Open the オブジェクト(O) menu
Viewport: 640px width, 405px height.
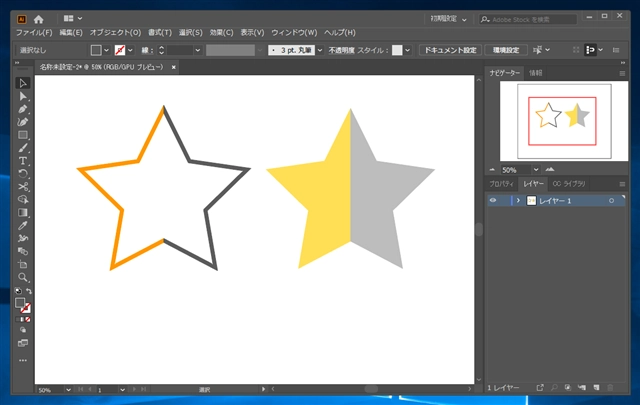pyautogui.click(x=116, y=33)
